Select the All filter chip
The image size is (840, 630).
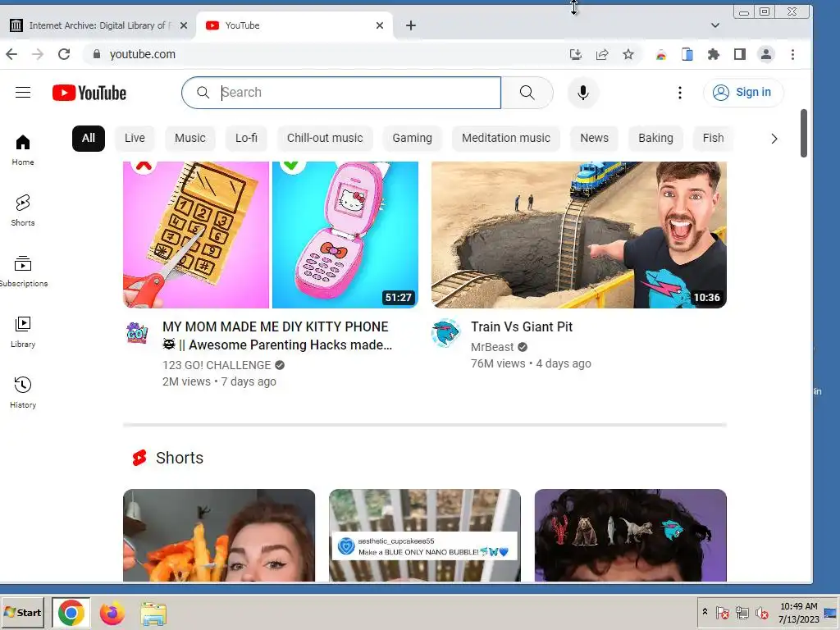[89, 138]
